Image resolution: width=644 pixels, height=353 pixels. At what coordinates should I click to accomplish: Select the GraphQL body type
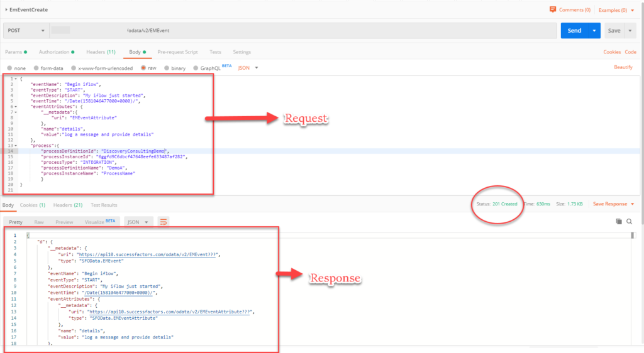pyautogui.click(x=196, y=68)
